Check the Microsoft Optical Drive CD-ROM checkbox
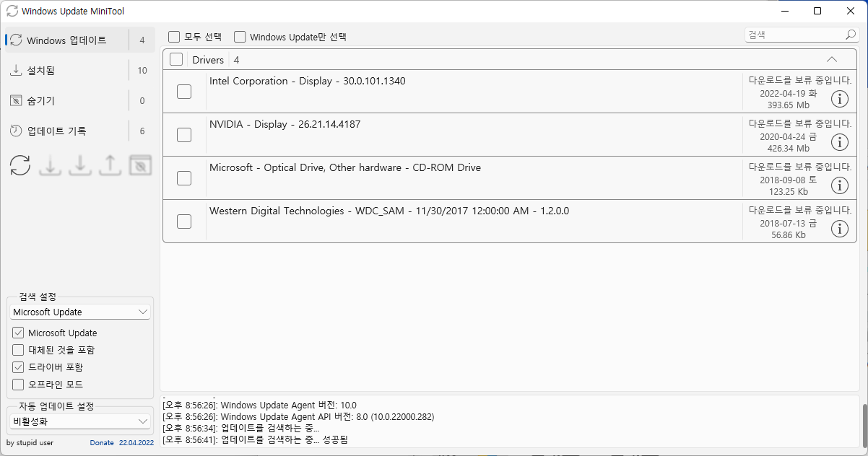This screenshot has width=868, height=456. pos(184,178)
